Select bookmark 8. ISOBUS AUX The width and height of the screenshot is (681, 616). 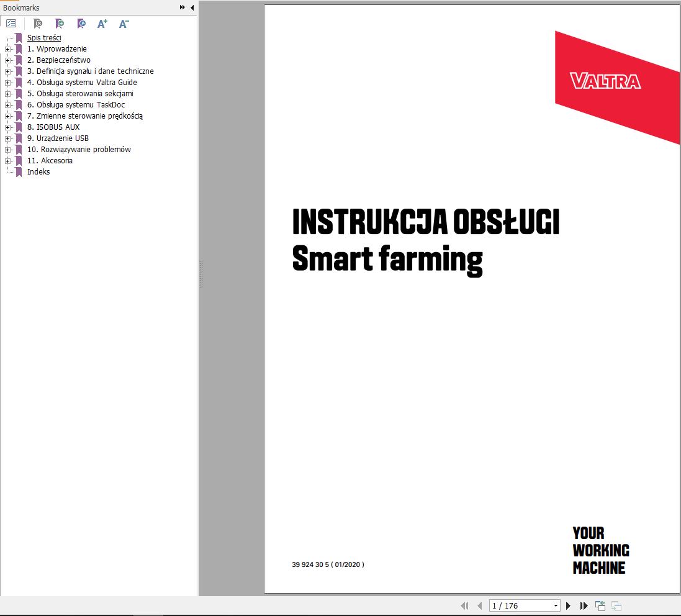53,127
